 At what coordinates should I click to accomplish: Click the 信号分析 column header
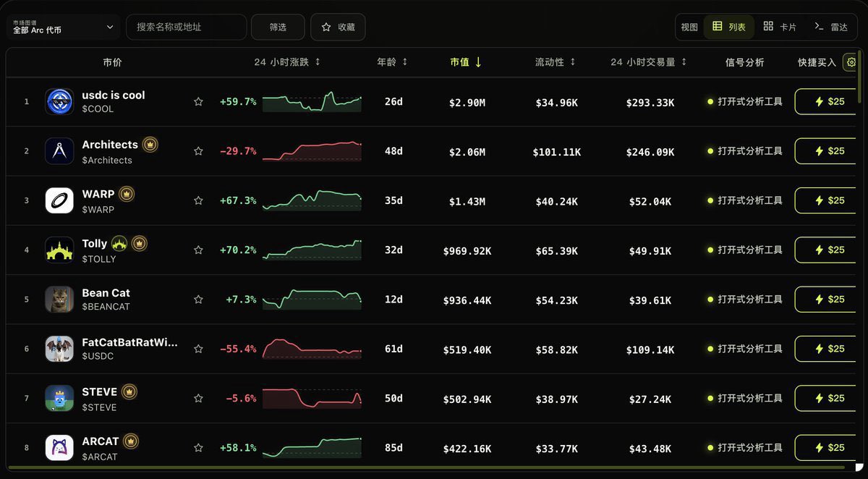[744, 63]
